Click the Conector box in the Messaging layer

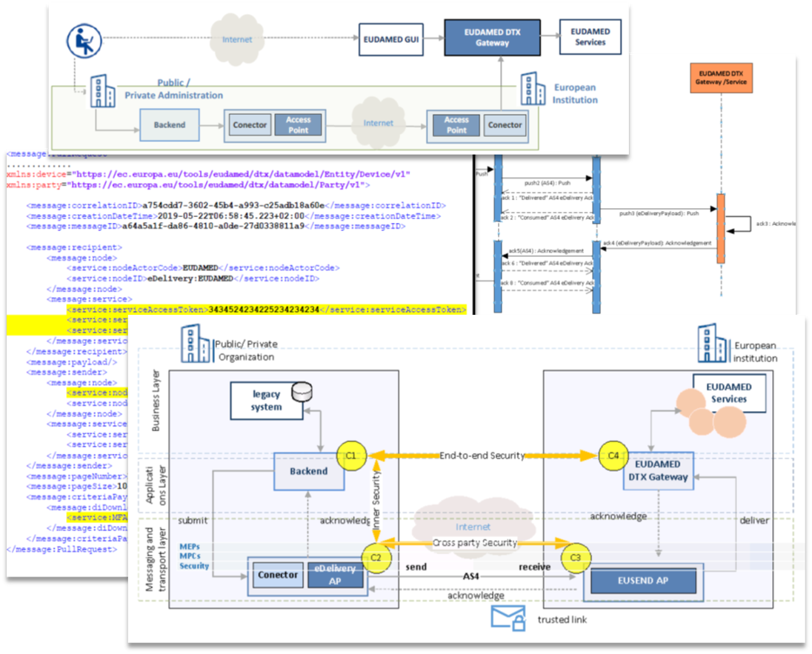point(278,575)
